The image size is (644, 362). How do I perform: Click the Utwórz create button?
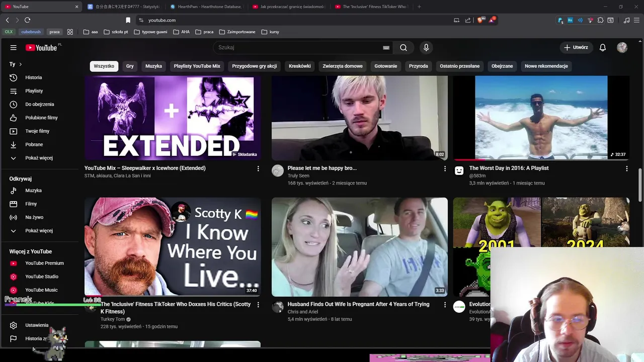[x=576, y=47]
